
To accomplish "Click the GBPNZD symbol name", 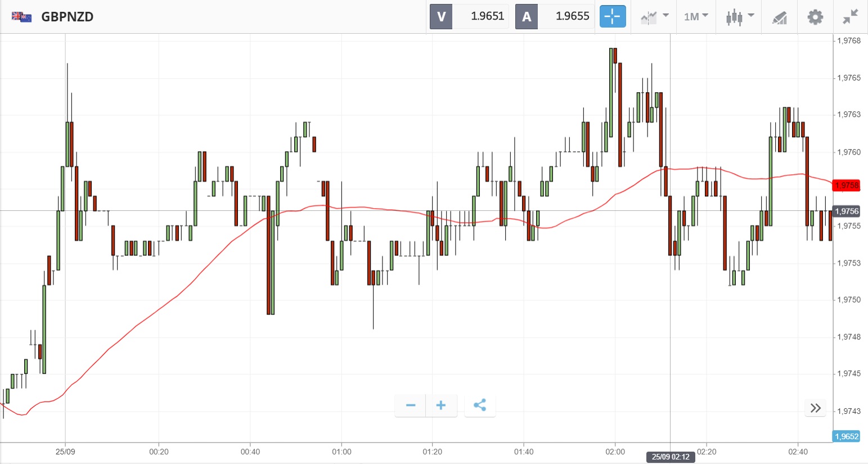I will point(68,17).
